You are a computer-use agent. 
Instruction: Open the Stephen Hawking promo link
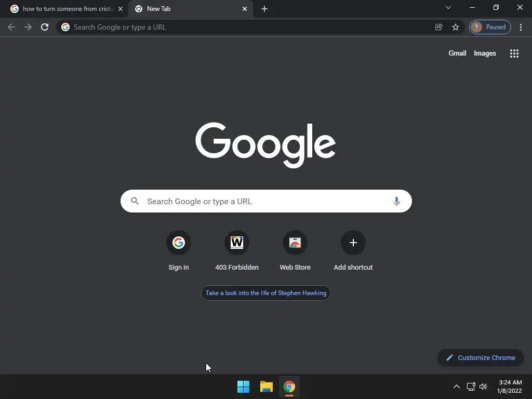[x=266, y=293]
